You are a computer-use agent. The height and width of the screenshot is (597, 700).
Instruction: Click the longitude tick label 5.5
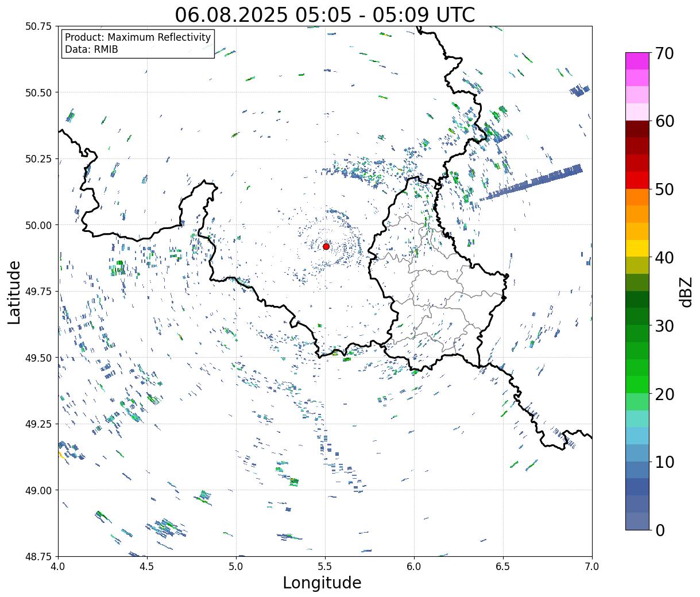point(325,566)
